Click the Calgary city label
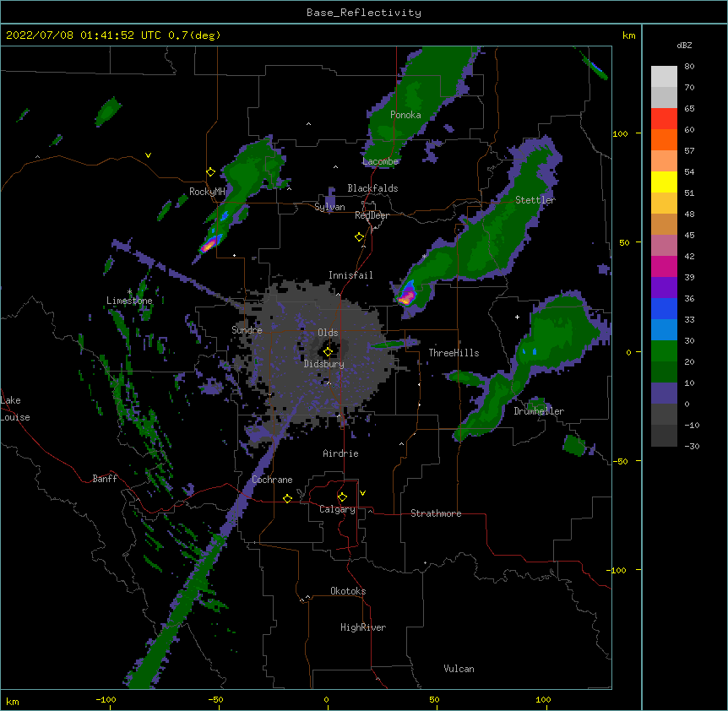 (337, 509)
